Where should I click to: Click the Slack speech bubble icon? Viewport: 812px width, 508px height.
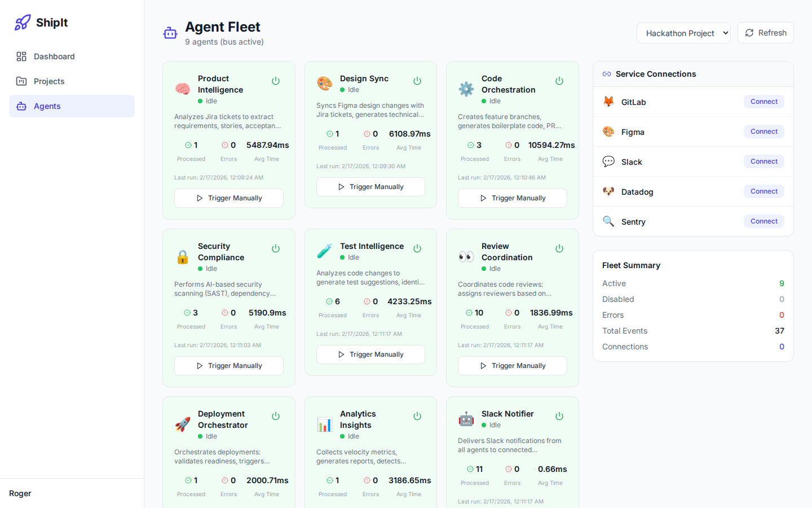coord(608,161)
